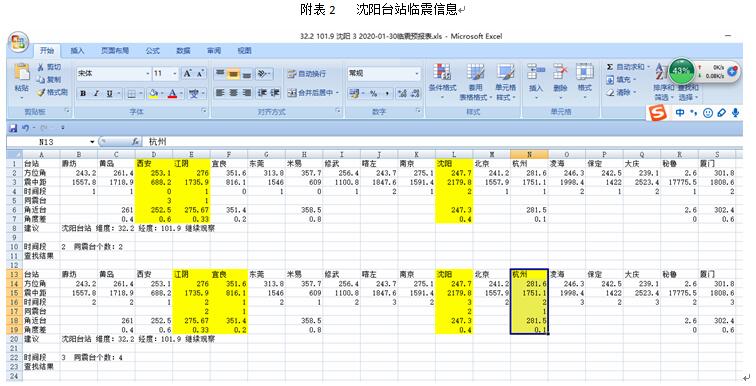Expand the font size dropdown
This screenshot has height=386, width=756.
[x=175, y=74]
